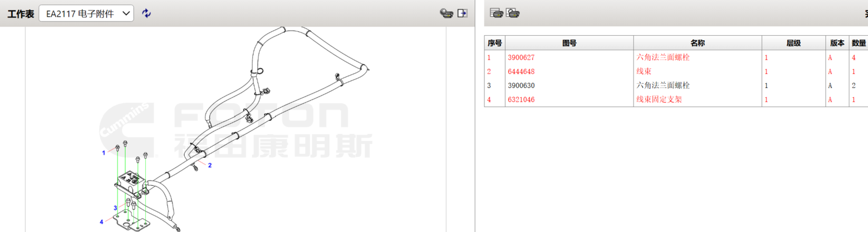Screen dimensions: 868x232
Task: Click the 层级 column header
Action: pyautogui.click(x=793, y=43)
